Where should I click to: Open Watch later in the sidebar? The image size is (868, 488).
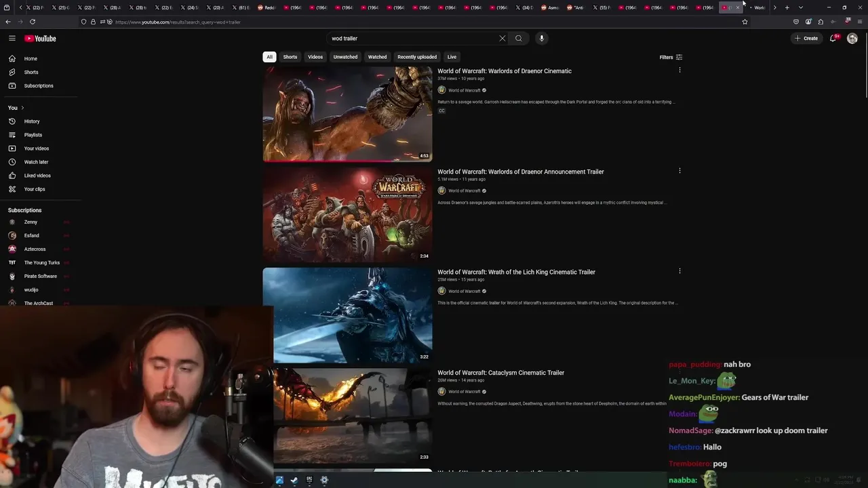coord(39,162)
